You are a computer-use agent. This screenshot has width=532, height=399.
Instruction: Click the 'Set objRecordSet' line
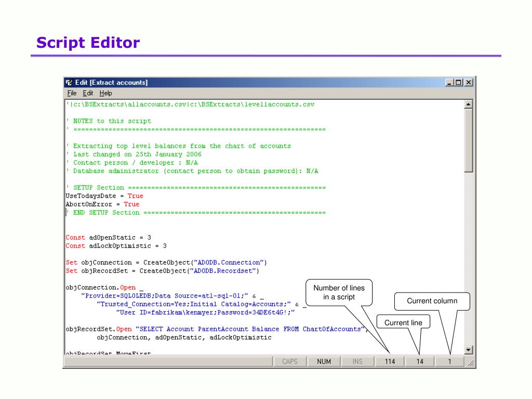(163, 271)
